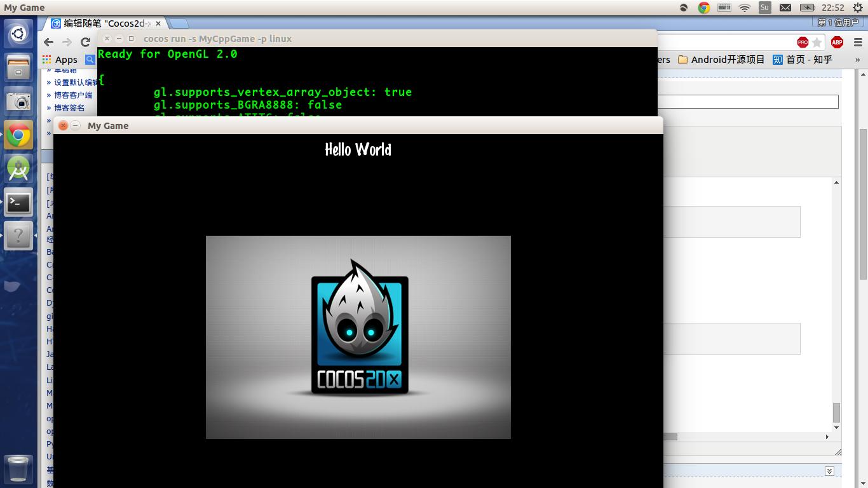868x488 pixels.
Task: Switch to Chrome in the dock
Action: click(x=18, y=135)
